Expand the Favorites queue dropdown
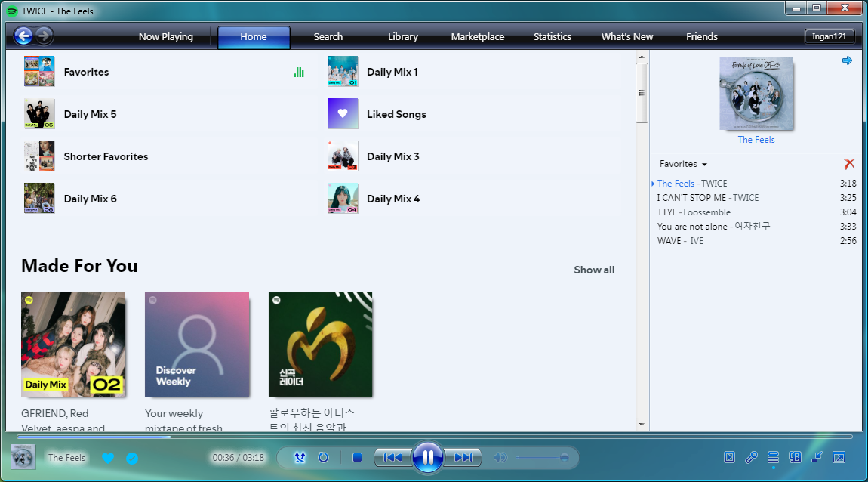 683,164
